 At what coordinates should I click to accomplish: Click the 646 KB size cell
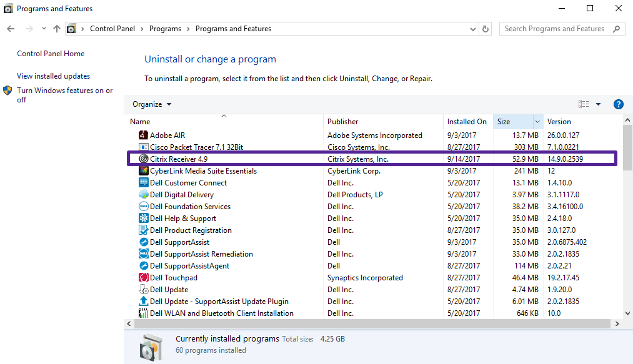(527, 313)
